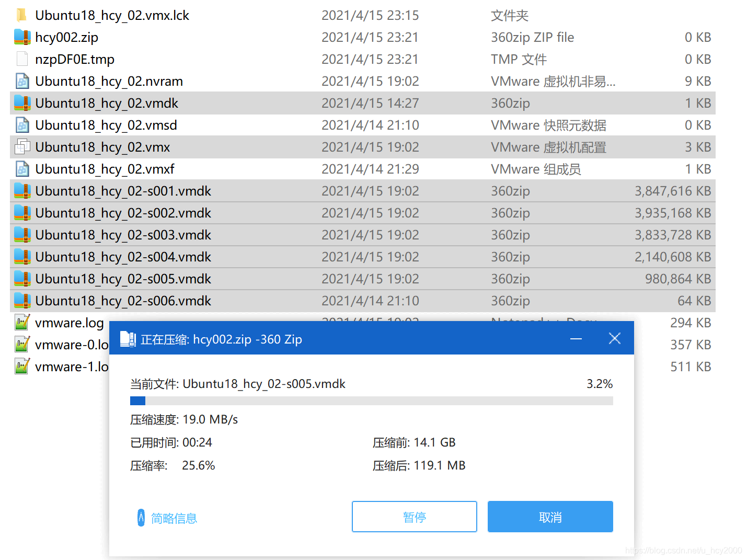
Task: Click the Ubuntu18_hcy_02.vmsd file icon
Action: tap(22, 125)
